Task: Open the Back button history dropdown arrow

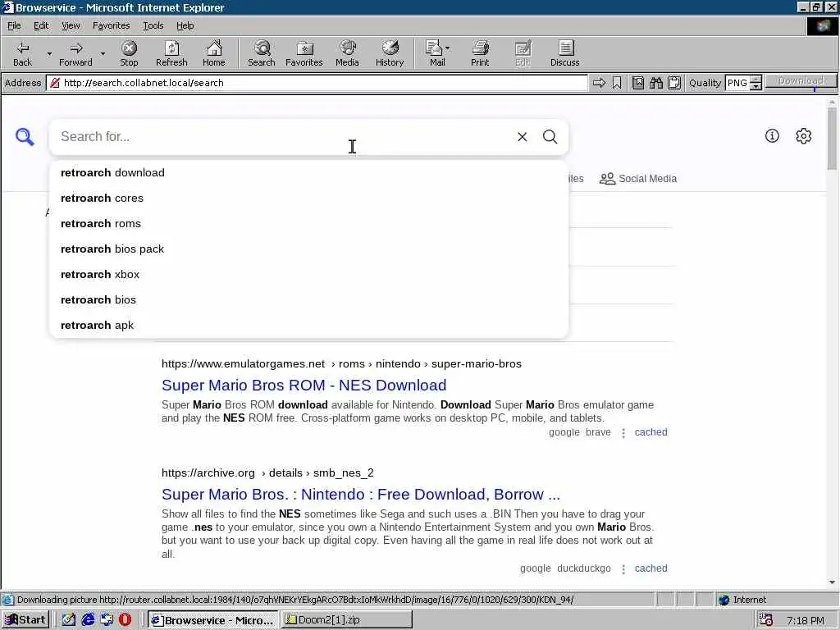Action: click(x=49, y=53)
